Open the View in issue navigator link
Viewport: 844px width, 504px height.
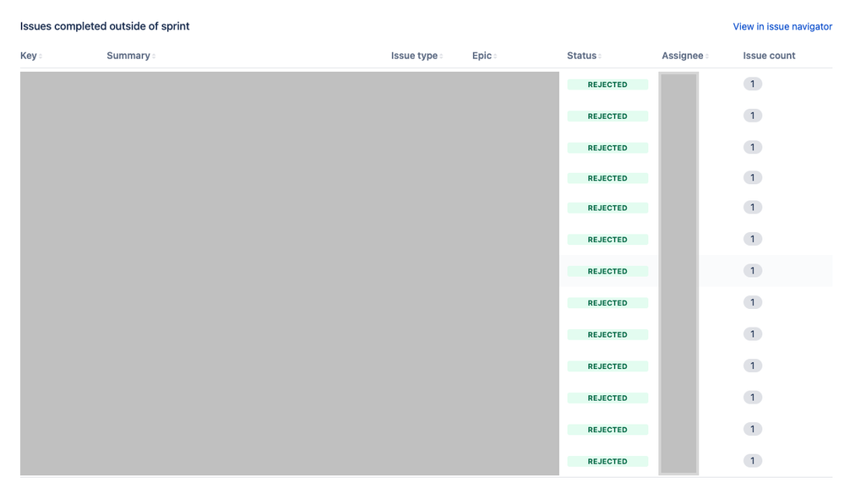point(782,26)
